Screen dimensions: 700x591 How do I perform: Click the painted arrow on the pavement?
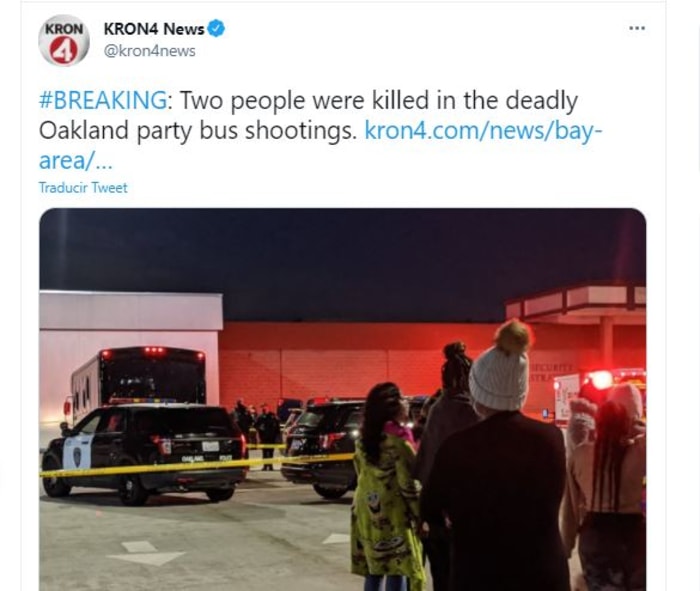tap(146, 553)
